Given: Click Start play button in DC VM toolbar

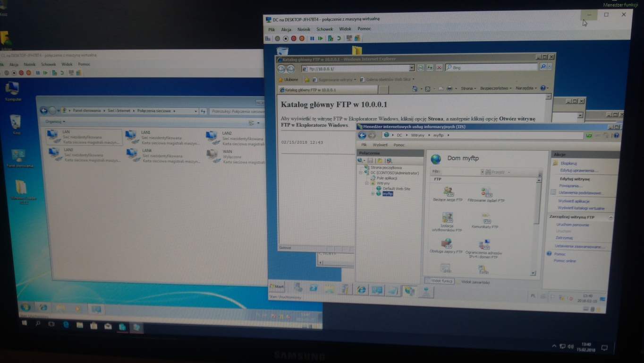Looking at the screenshot, I should pyautogui.click(x=321, y=39).
